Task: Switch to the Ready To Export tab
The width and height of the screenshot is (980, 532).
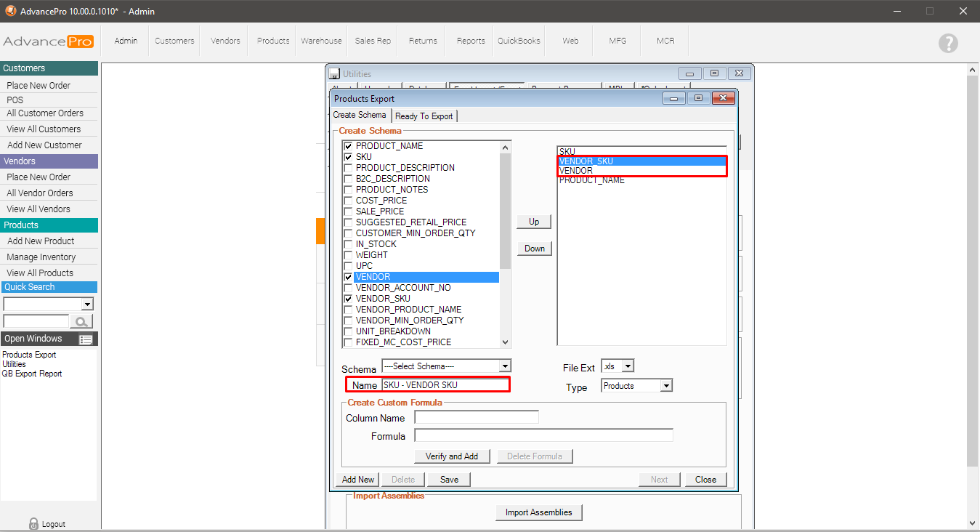Action: click(424, 116)
